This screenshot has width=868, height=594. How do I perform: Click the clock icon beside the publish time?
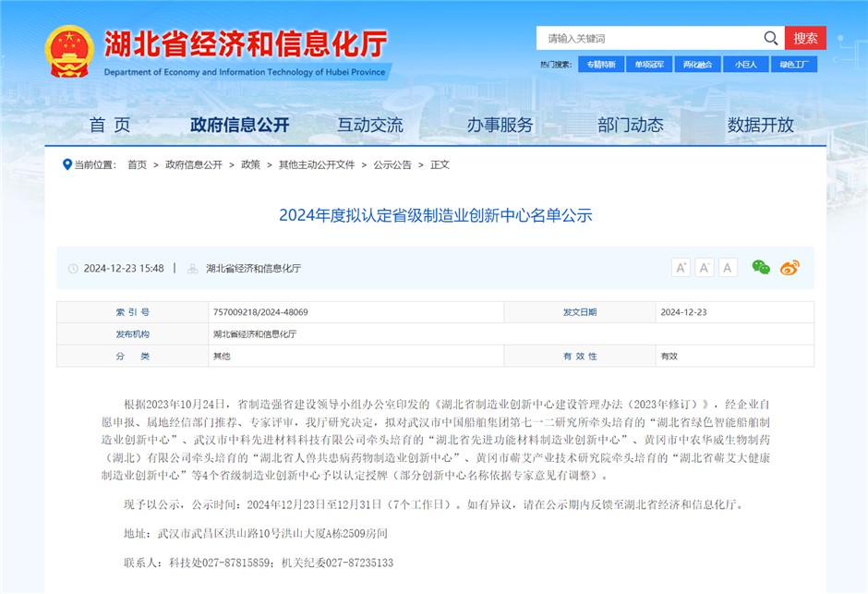(x=75, y=268)
